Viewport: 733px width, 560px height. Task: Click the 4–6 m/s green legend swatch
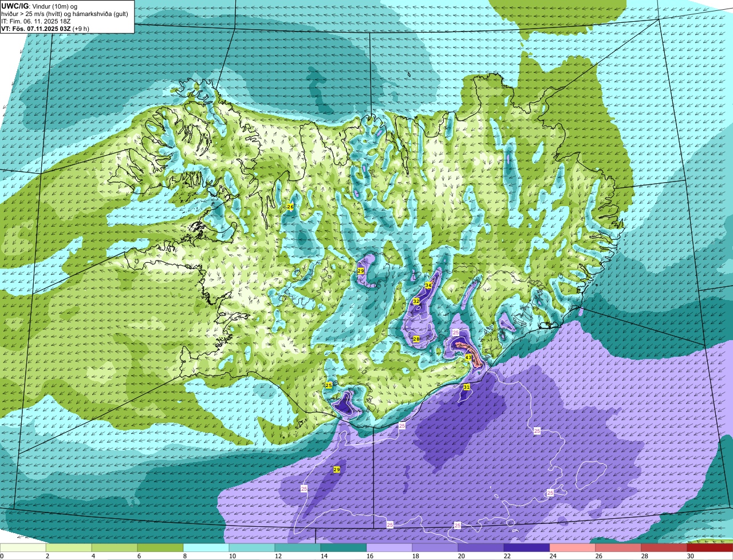(x=115, y=548)
